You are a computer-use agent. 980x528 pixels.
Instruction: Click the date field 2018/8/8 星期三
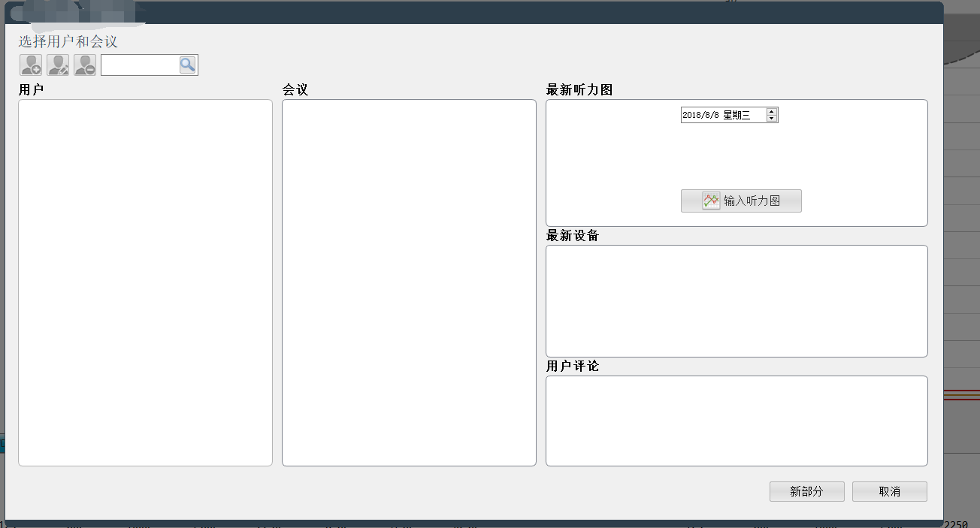coord(723,115)
